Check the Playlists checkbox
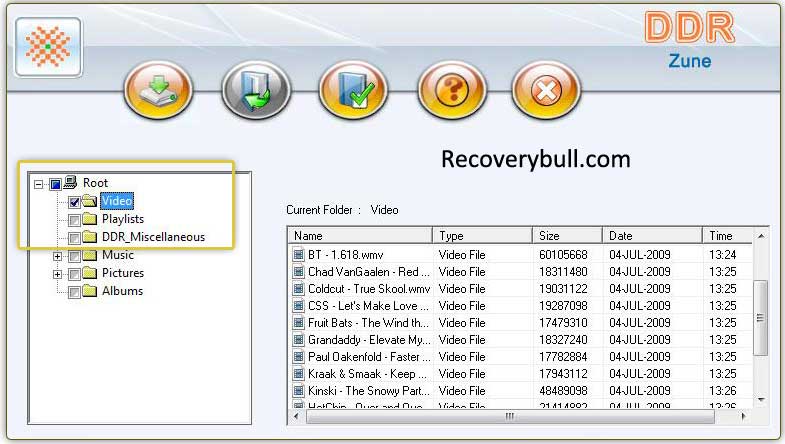The height and width of the screenshot is (444, 785). [x=74, y=220]
